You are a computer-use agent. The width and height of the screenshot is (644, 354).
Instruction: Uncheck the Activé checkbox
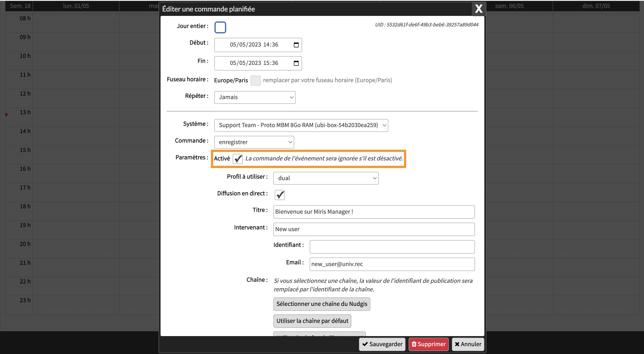[x=238, y=159]
